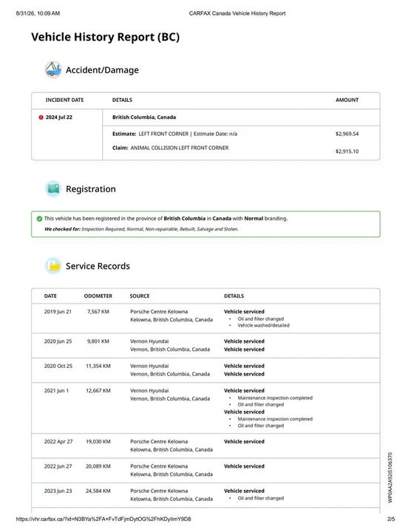This screenshot has height=532, width=411.
Task: Click the 2/5 page number
Action: [x=391, y=519]
